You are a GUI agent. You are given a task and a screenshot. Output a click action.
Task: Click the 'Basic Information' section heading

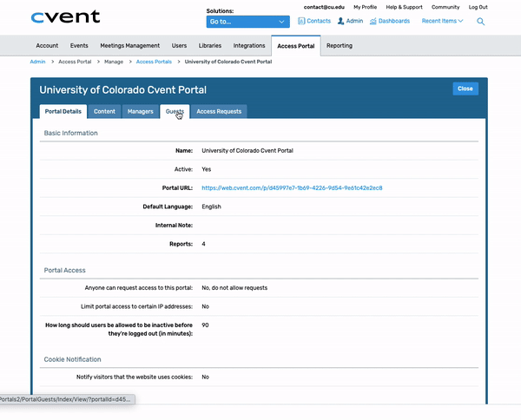[x=71, y=133]
